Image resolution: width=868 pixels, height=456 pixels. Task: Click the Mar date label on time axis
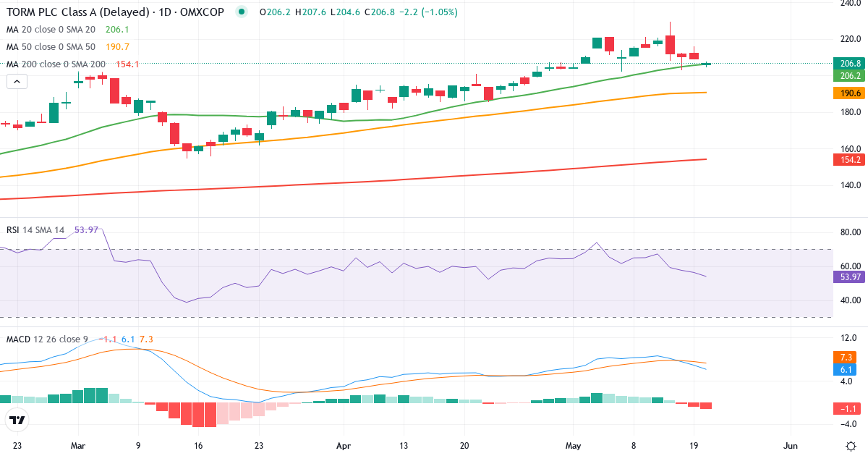point(77,445)
